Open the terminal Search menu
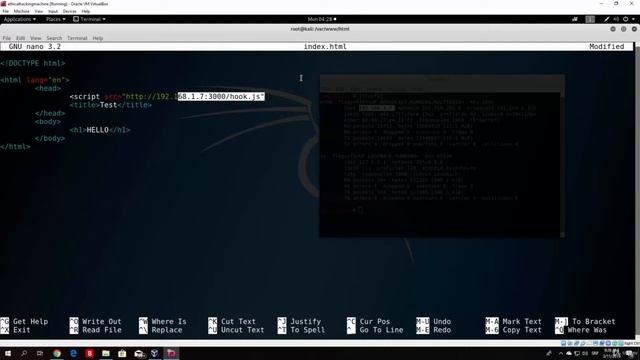The width and height of the screenshot is (640, 360). point(54,38)
